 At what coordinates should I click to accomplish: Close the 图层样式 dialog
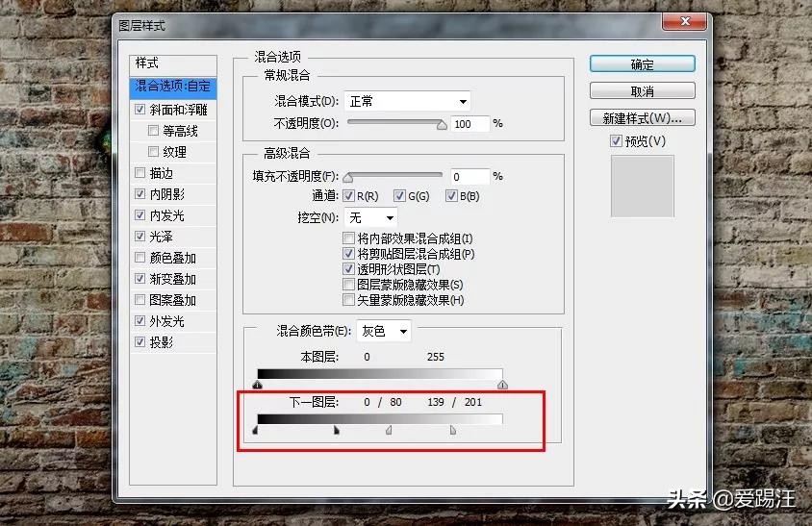click(x=685, y=21)
